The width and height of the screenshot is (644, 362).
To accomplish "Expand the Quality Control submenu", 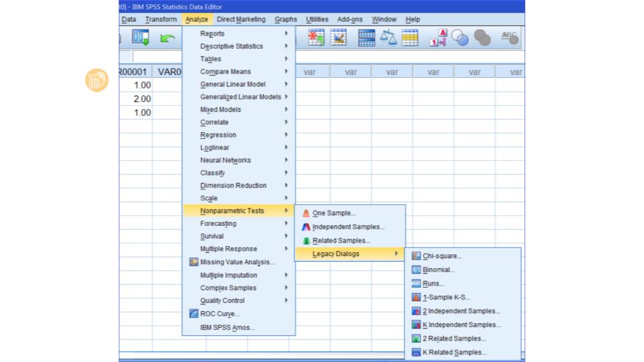I will (239, 301).
